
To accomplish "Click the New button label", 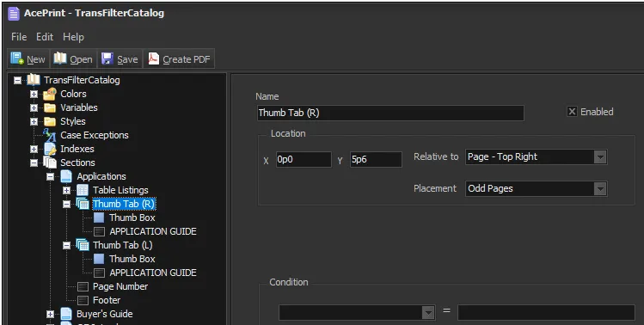I will pyautogui.click(x=36, y=59).
